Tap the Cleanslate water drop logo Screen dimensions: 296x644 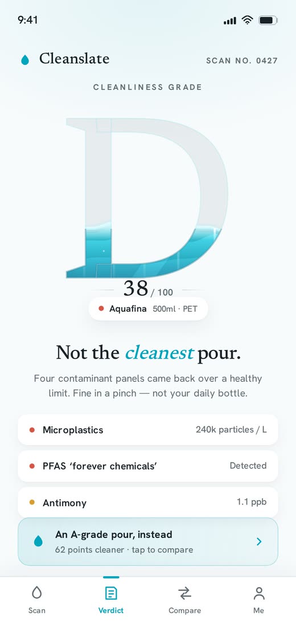(x=25, y=60)
